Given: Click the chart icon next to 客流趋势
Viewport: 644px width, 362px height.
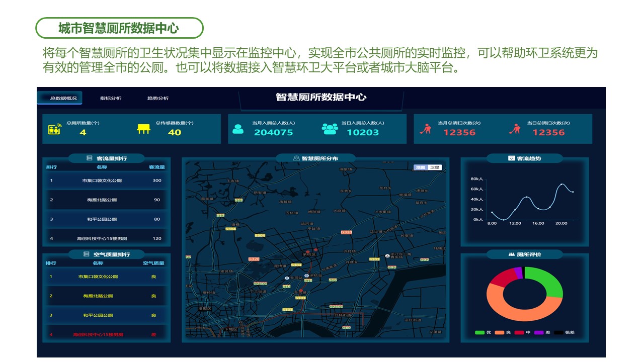Looking at the screenshot, I should point(511,158).
